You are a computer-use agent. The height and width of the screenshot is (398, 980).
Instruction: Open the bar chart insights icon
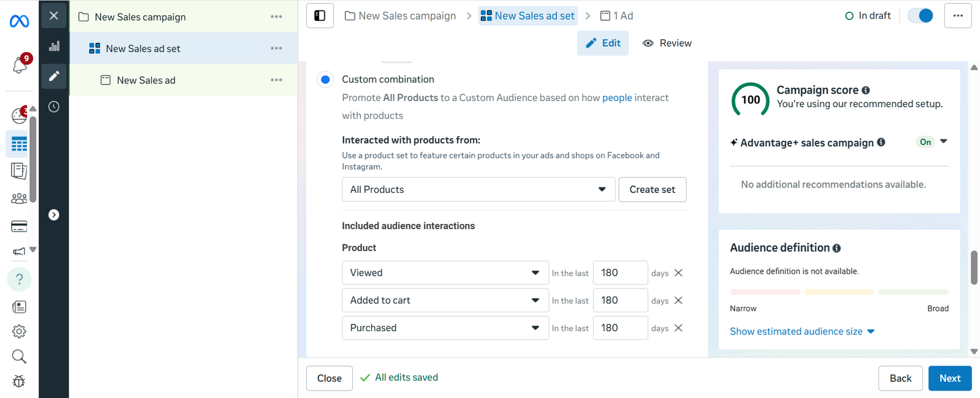(x=54, y=47)
